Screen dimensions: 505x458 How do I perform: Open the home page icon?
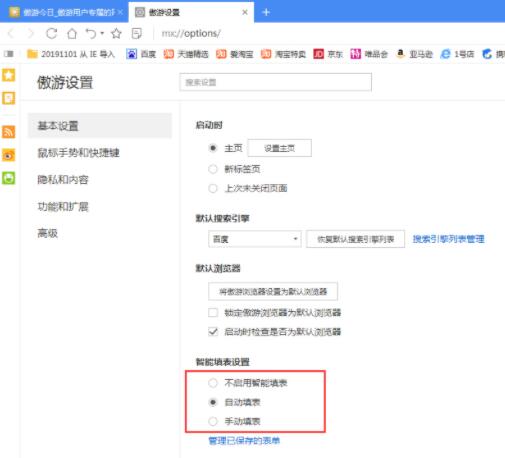[x=72, y=33]
